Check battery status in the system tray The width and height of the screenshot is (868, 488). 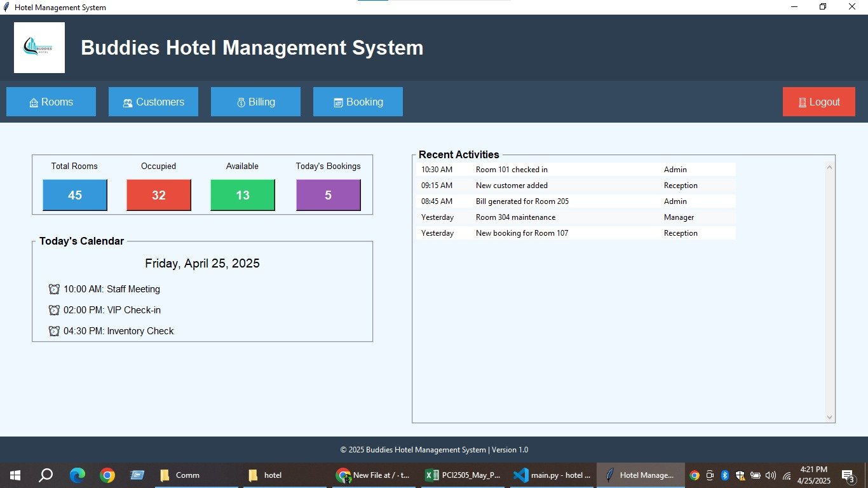click(756, 475)
